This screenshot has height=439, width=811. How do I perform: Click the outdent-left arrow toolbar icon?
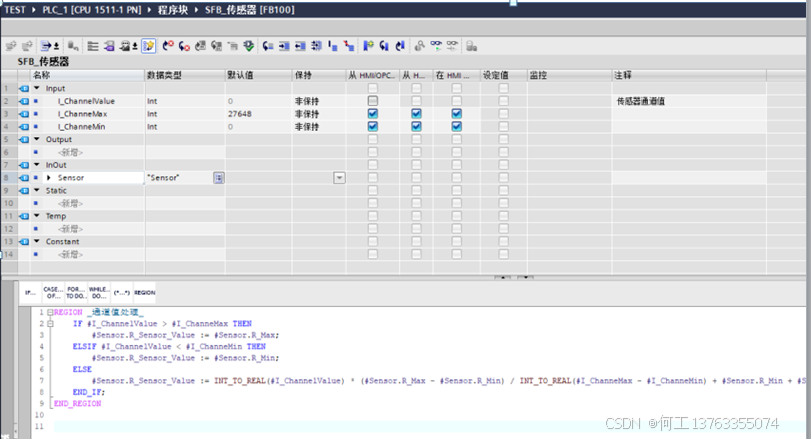pos(300,46)
